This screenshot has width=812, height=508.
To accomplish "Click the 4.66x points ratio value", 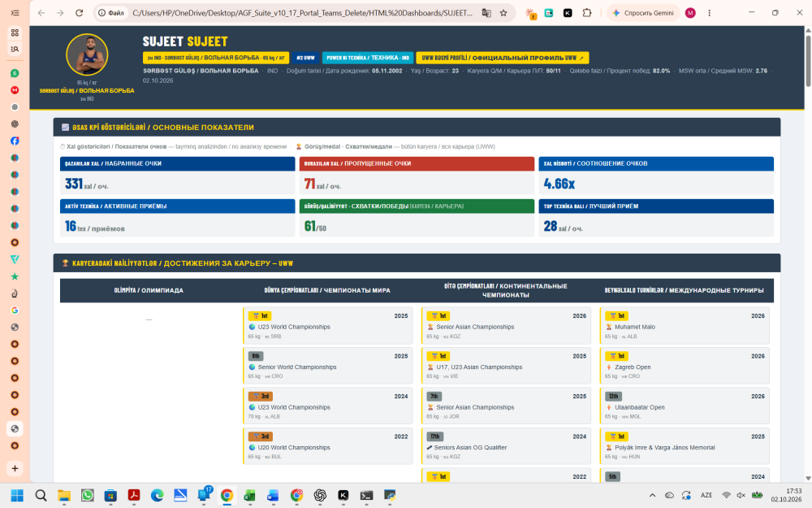I will [559, 184].
